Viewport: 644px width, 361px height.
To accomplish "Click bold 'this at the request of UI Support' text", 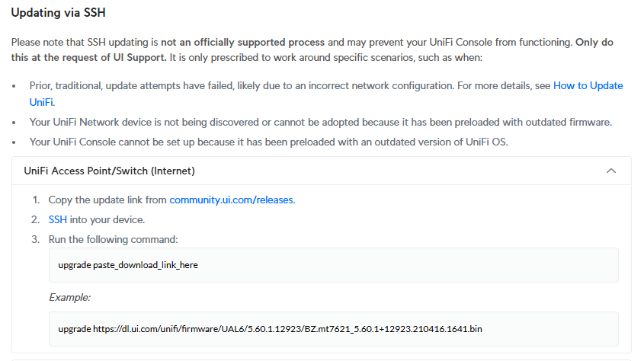I will (88, 57).
